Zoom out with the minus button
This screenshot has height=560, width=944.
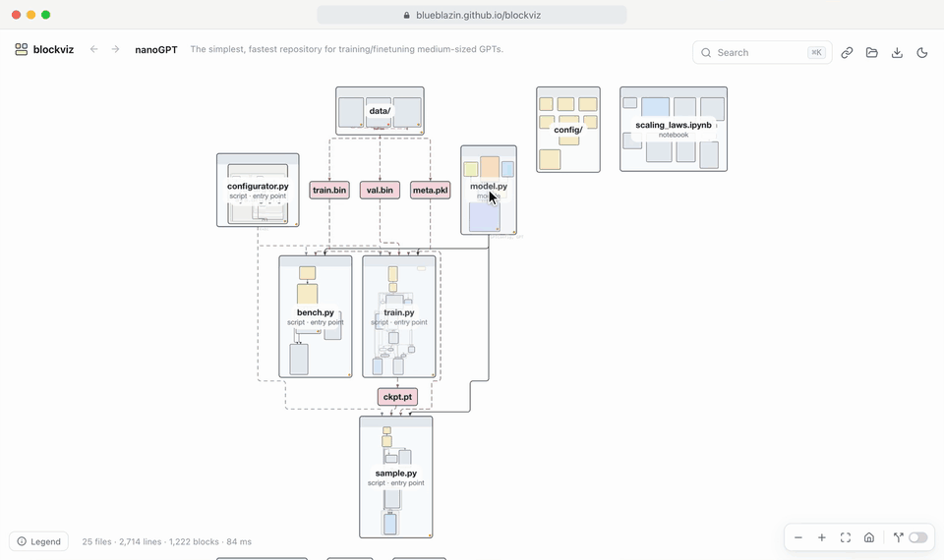click(x=798, y=537)
